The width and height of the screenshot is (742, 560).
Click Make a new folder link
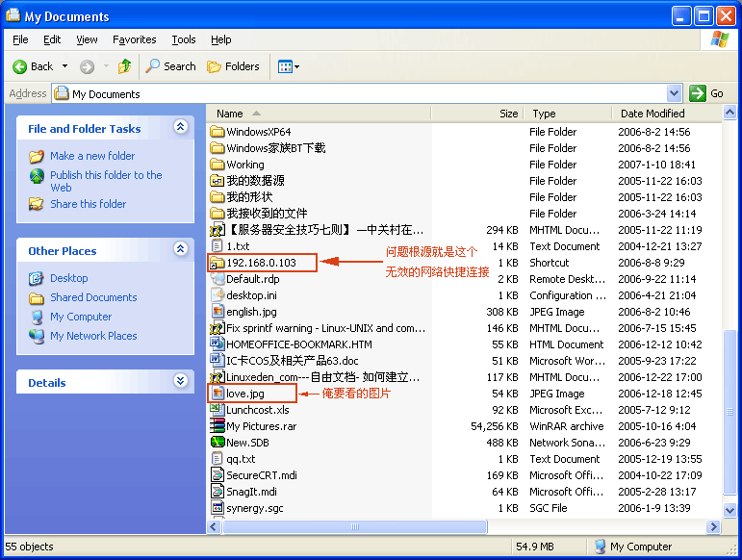pos(92,156)
